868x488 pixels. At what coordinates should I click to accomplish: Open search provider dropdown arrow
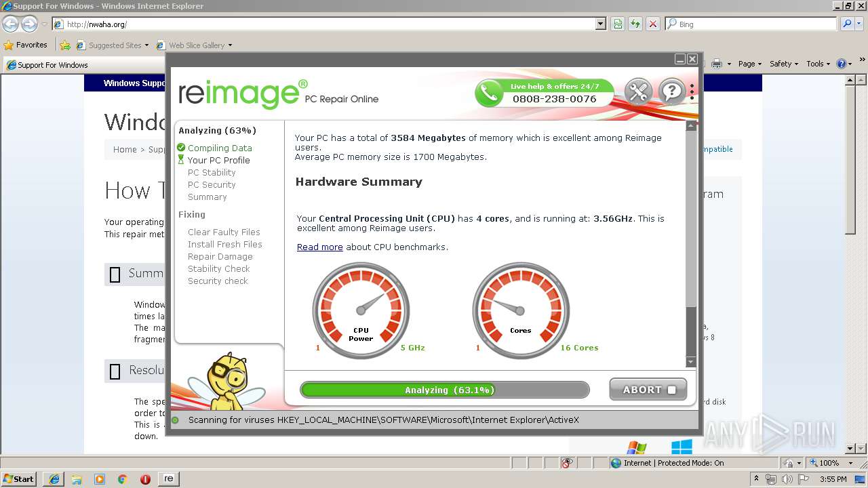[x=860, y=24]
